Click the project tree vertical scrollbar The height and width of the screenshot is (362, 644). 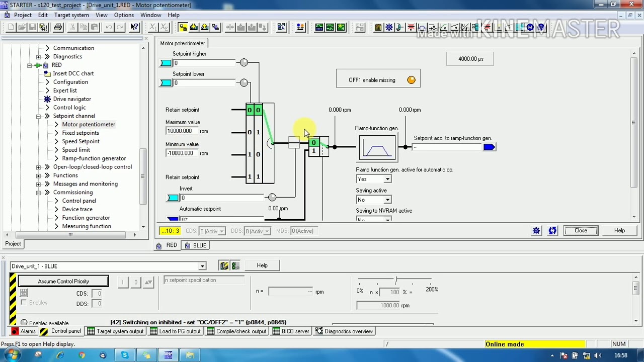(143, 176)
